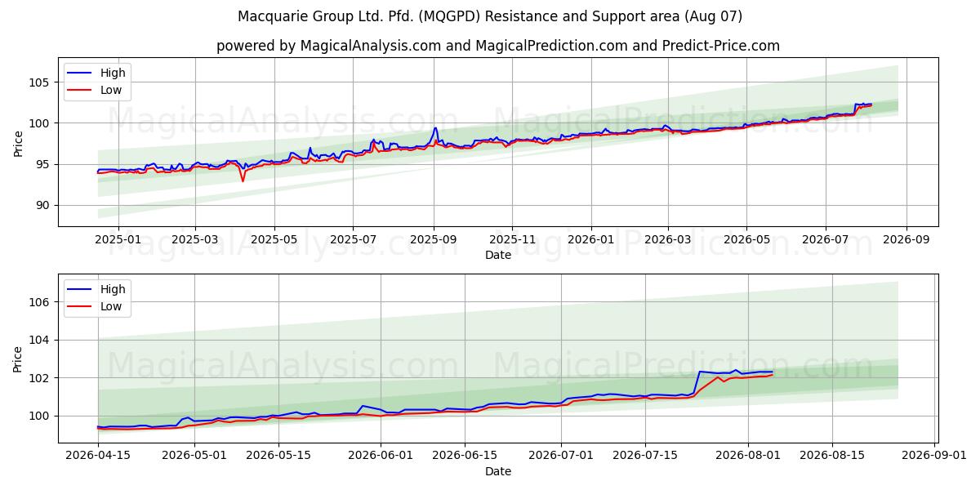Click the top chart 'Price' axis label
Viewport: 980px width, 490px height.
pyautogui.click(x=18, y=144)
